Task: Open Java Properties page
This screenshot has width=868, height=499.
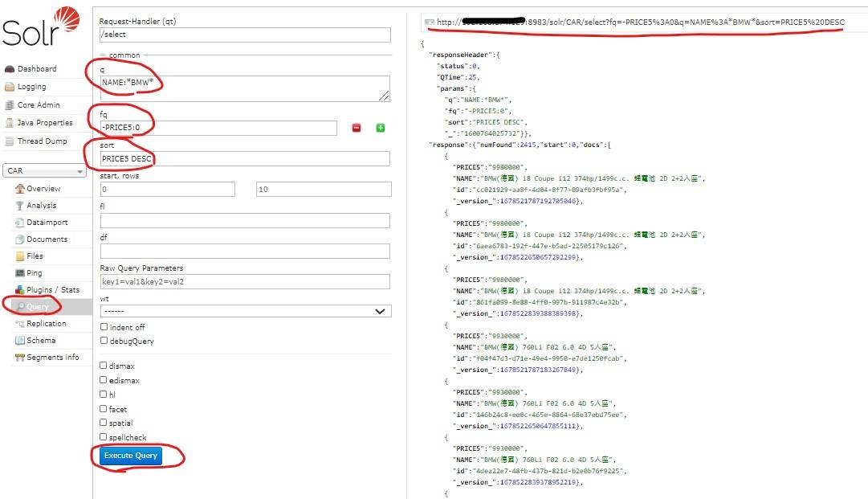Action: point(45,123)
